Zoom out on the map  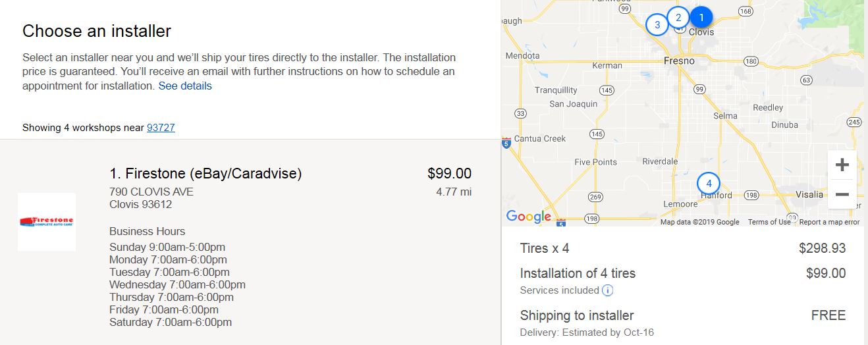[842, 194]
